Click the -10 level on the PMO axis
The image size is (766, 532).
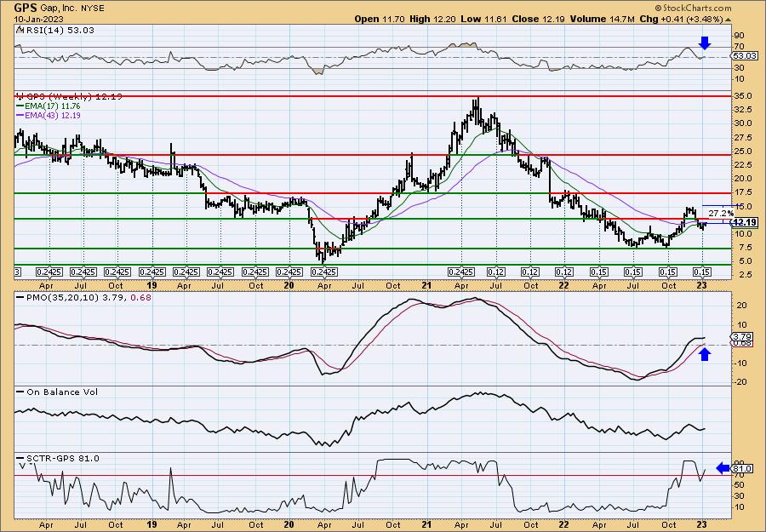pos(739,363)
